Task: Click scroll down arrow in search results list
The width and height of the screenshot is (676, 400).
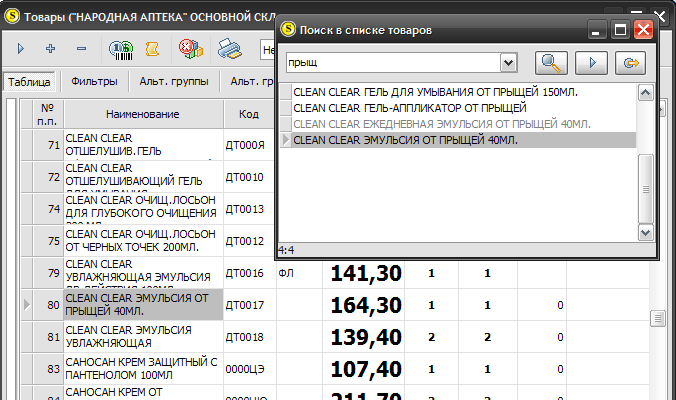Action: 645,233
